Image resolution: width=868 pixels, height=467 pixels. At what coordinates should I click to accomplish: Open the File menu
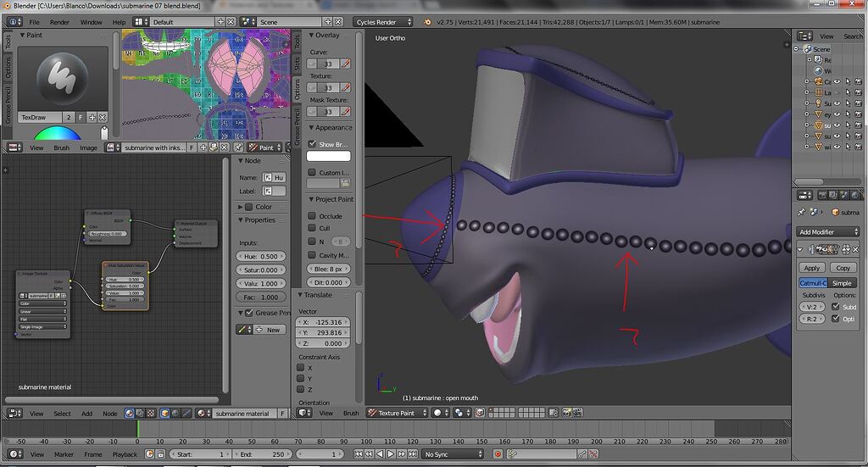click(34, 22)
